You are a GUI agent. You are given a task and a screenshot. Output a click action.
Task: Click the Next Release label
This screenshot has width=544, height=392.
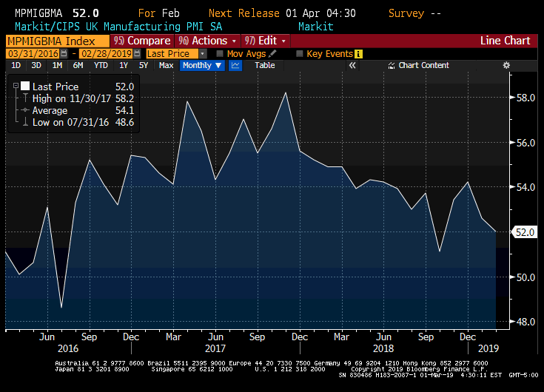[244, 13]
